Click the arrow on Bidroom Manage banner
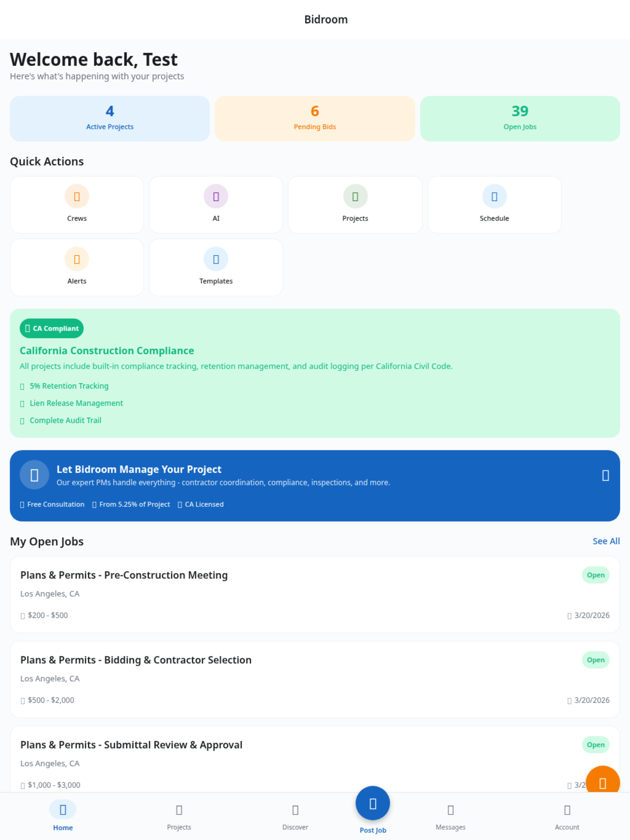 pos(605,475)
